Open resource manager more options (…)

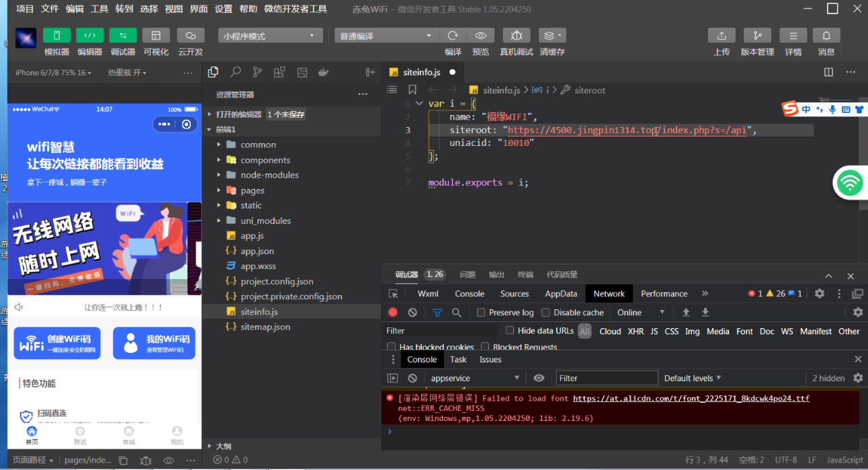(x=363, y=94)
